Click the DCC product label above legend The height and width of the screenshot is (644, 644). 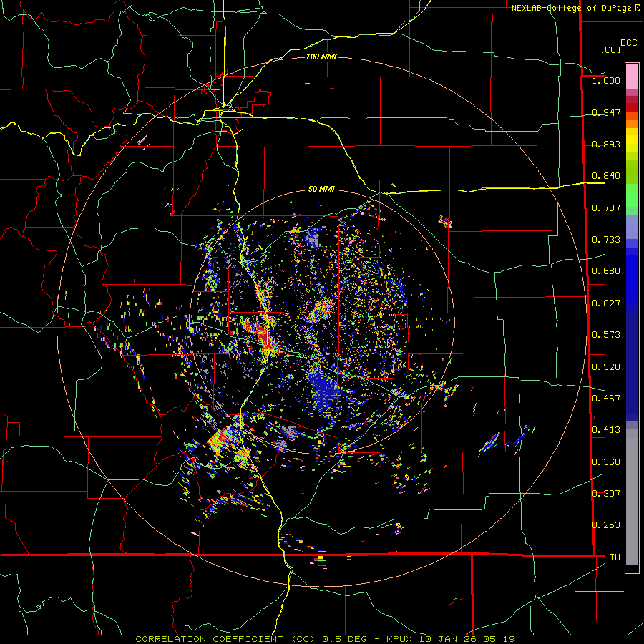628,43
